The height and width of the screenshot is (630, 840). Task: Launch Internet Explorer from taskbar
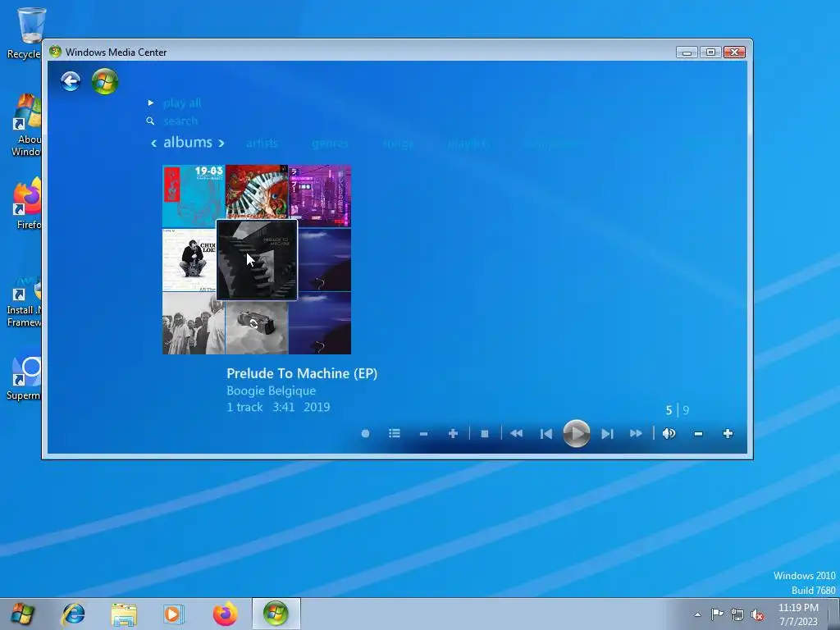point(73,614)
